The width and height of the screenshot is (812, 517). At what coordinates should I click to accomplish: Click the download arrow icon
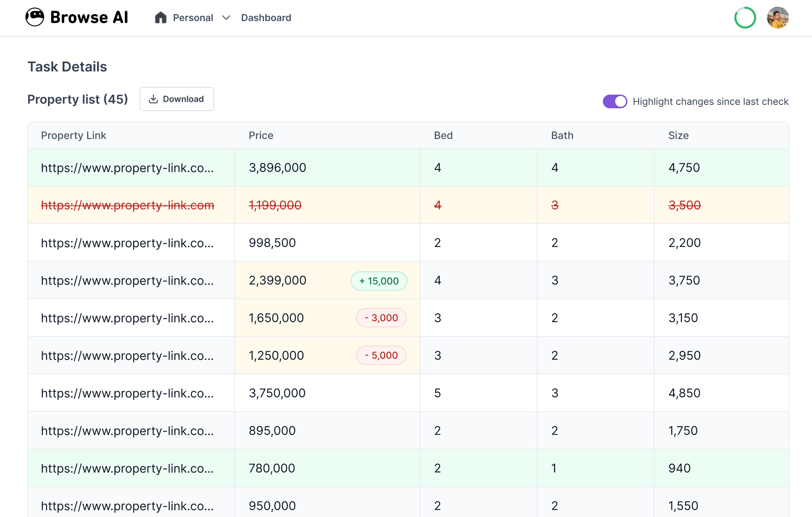pos(153,99)
